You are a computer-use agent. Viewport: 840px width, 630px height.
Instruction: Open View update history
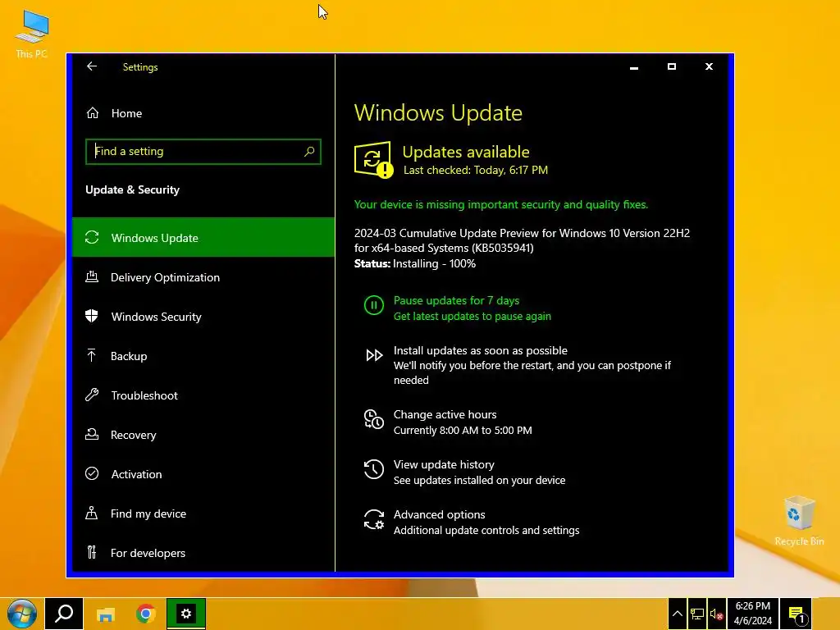pos(444,464)
